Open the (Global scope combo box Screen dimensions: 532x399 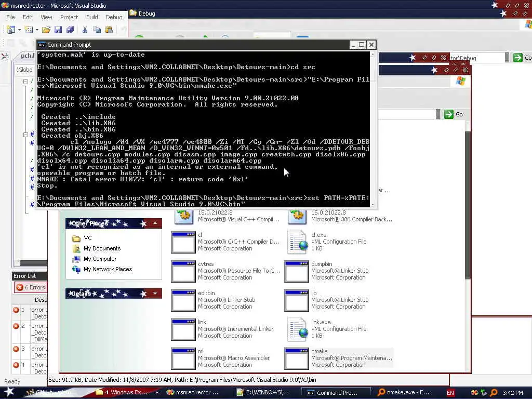(25, 70)
